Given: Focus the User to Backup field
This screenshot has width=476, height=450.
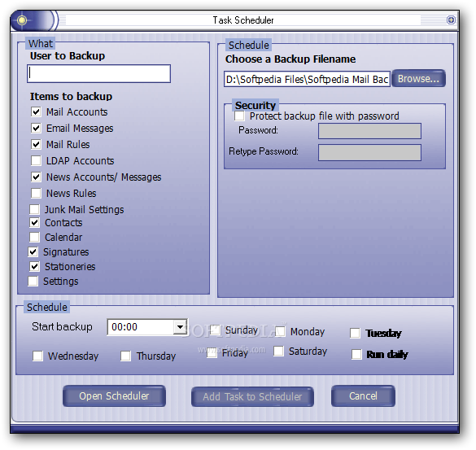Looking at the screenshot, I should 99,73.
